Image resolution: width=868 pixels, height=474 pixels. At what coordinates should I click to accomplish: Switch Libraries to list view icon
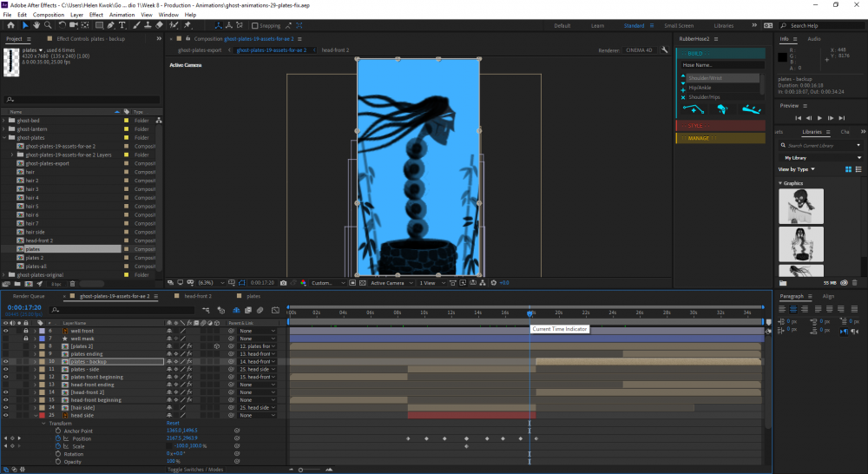pos(858,169)
